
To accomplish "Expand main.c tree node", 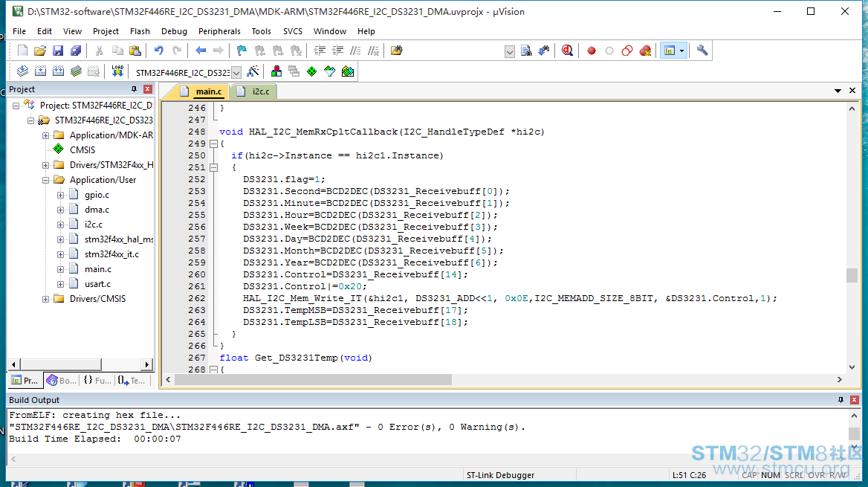I will [61, 269].
